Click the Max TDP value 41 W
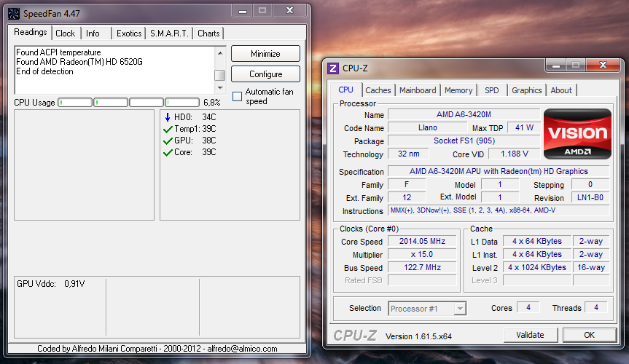Image resolution: width=629 pixels, height=364 pixels. (x=524, y=127)
